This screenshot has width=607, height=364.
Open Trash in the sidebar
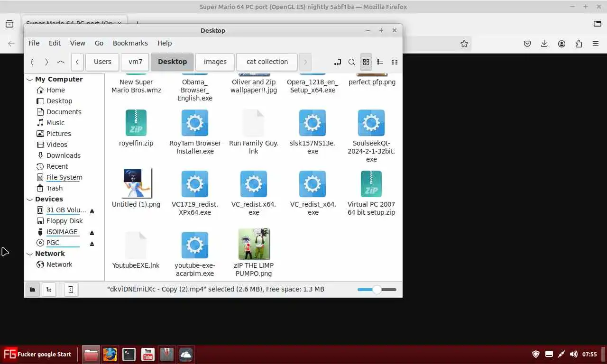[x=55, y=188]
